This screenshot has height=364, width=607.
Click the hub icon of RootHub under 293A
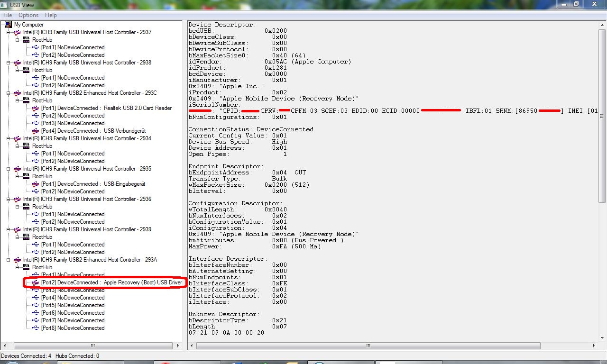pos(27,267)
